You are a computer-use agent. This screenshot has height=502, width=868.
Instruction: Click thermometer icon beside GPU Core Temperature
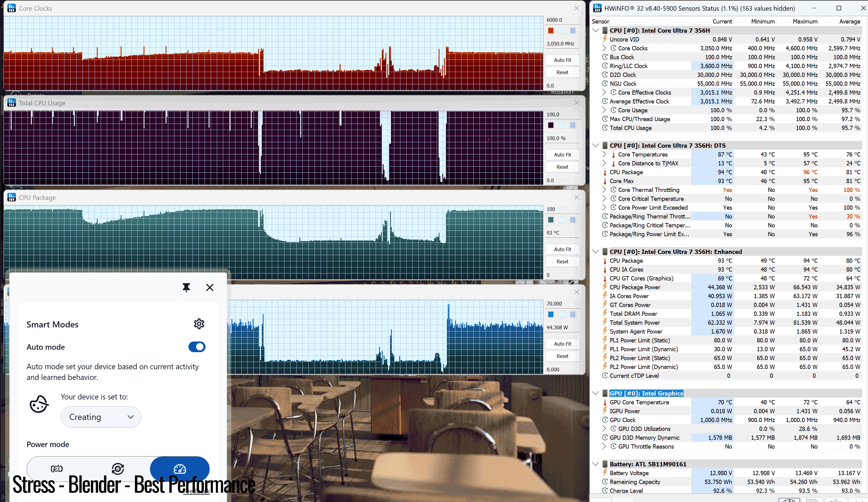click(x=605, y=402)
